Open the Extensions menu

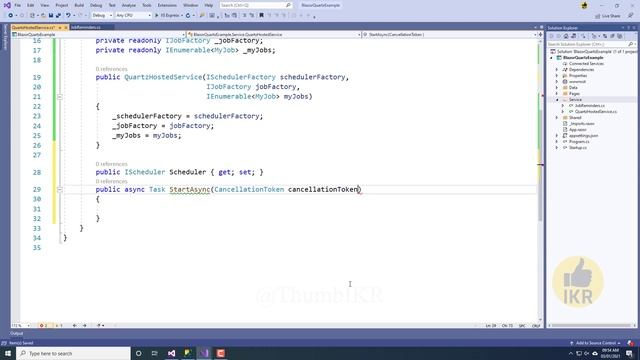tap(167, 5)
